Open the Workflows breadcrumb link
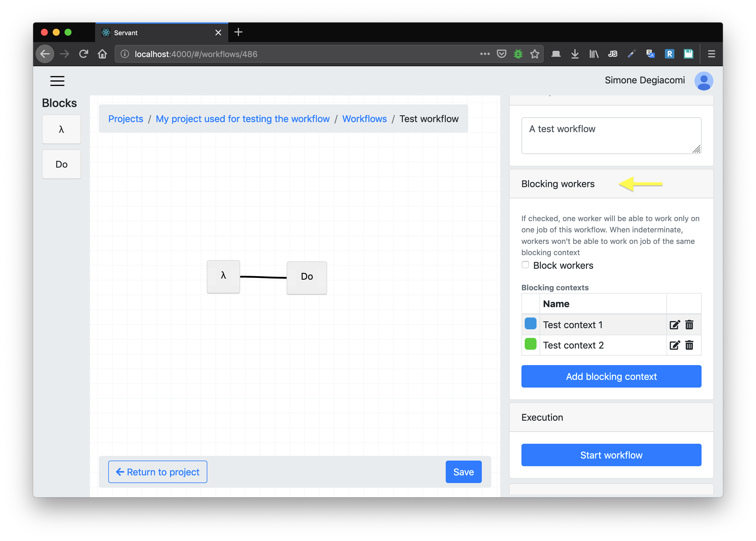756x541 pixels. (x=364, y=119)
